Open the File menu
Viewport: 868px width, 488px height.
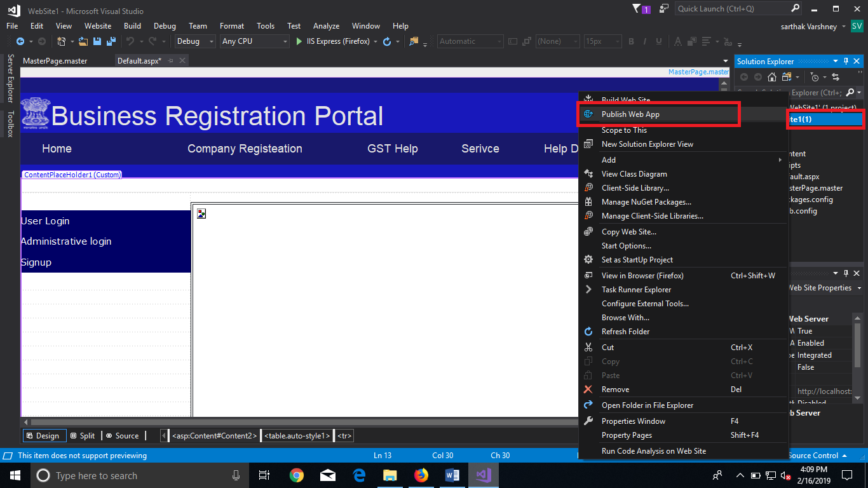tap(12, 26)
